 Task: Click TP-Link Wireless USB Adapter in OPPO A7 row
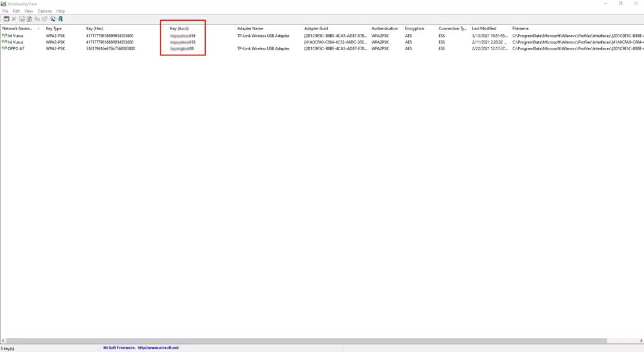[264, 48]
